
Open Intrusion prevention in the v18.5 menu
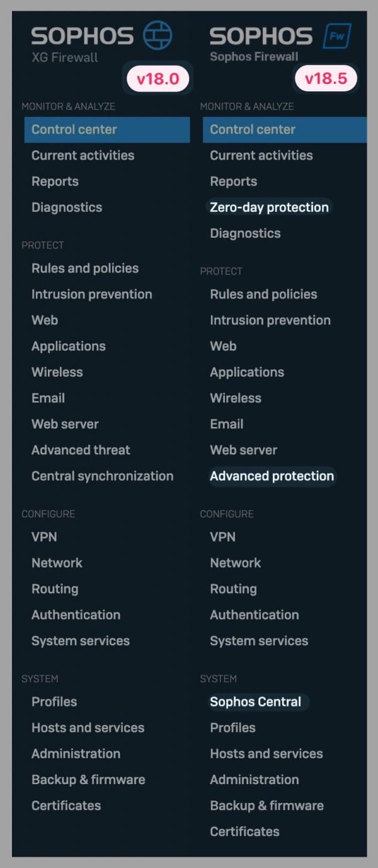coord(270,320)
